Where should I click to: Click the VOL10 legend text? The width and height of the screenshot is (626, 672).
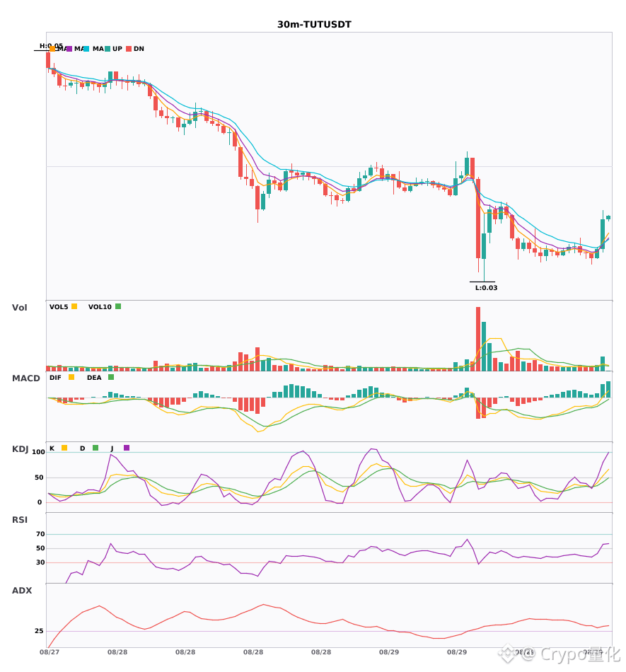coord(100,307)
